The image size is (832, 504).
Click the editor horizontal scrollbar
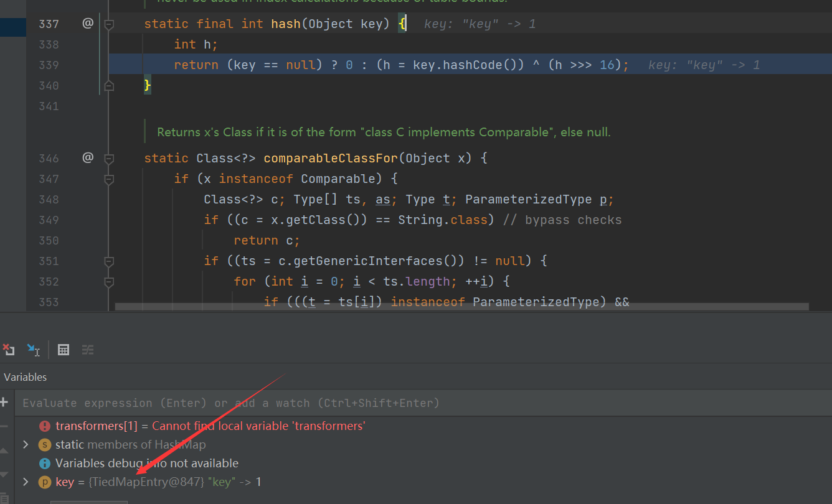coord(461,307)
